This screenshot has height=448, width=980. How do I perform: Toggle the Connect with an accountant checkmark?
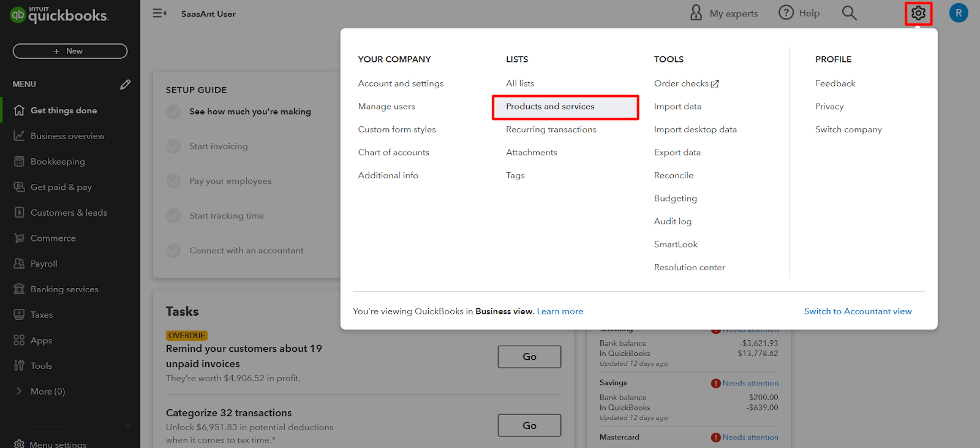[x=174, y=251]
